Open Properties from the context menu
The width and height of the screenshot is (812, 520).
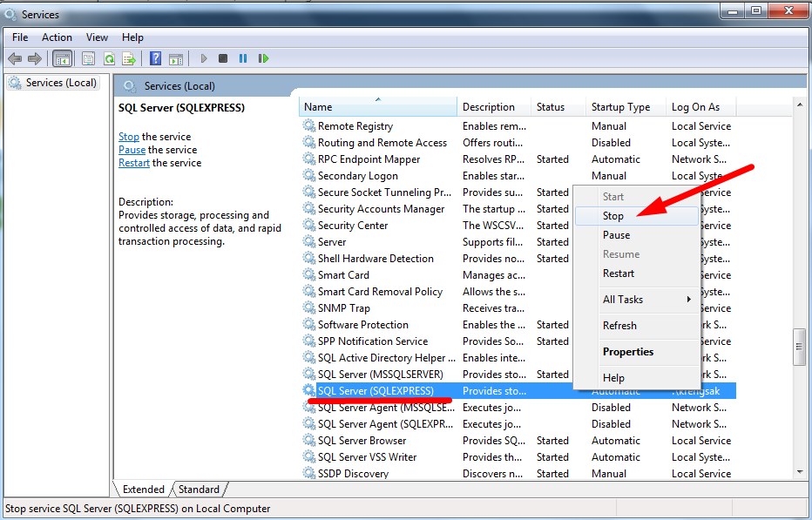point(637,352)
